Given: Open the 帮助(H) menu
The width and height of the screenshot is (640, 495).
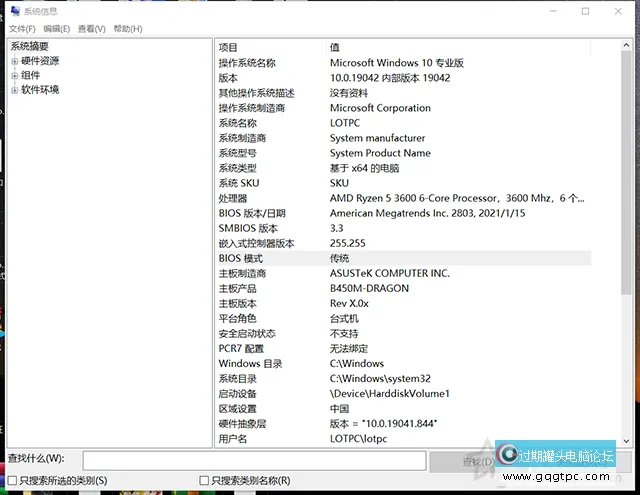Looking at the screenshot, I should pos(128,29).
